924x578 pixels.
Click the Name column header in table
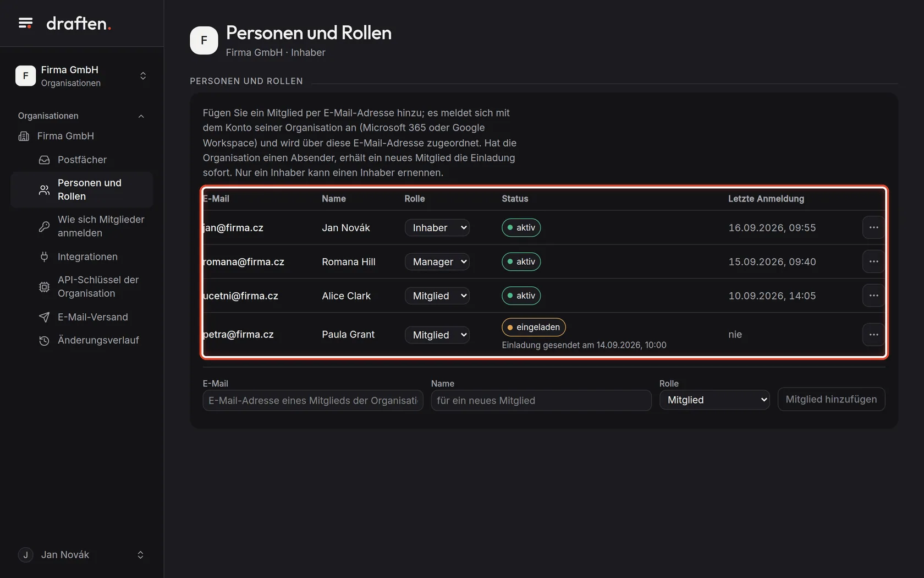click(x=334, y=199)
